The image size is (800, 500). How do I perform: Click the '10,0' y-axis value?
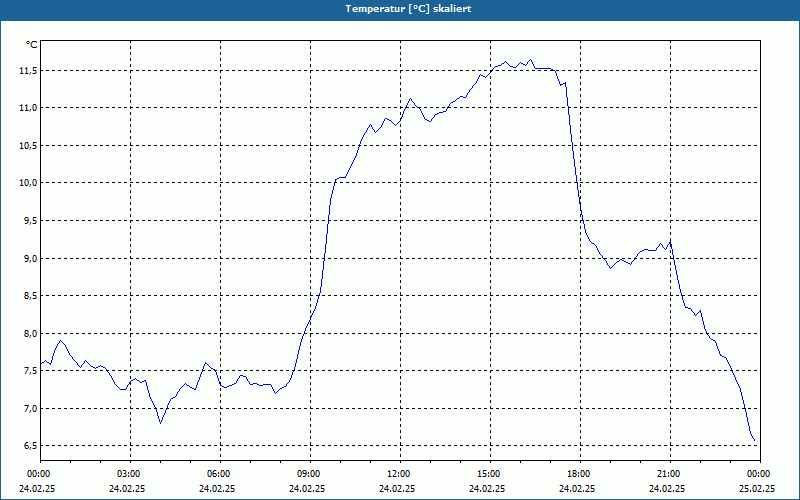point(28,183)
